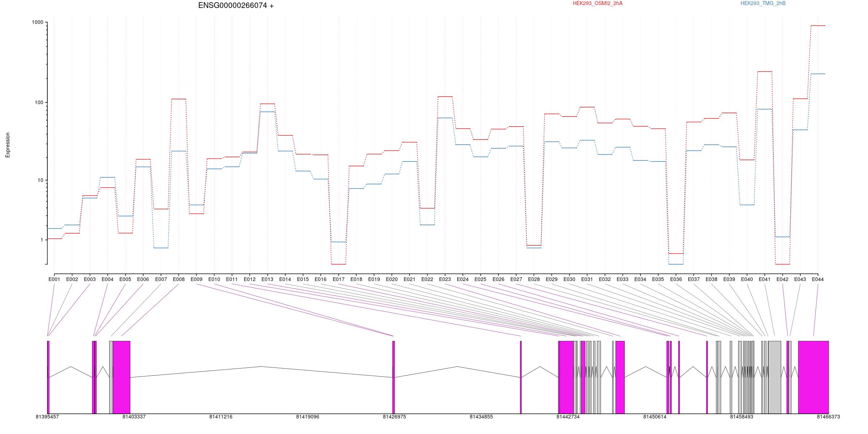Select exon label E030
The width and height of the screenshot is (868, 434).
[569, 279]
